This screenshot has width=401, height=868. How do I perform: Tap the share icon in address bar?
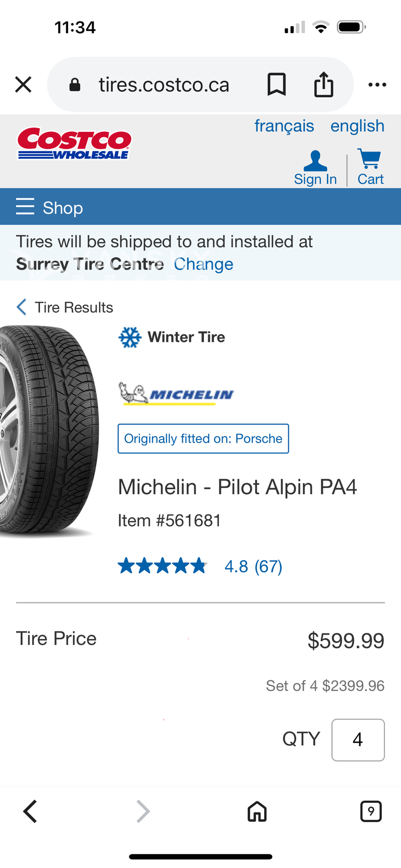pyautogui.click(x=324, y=84)
